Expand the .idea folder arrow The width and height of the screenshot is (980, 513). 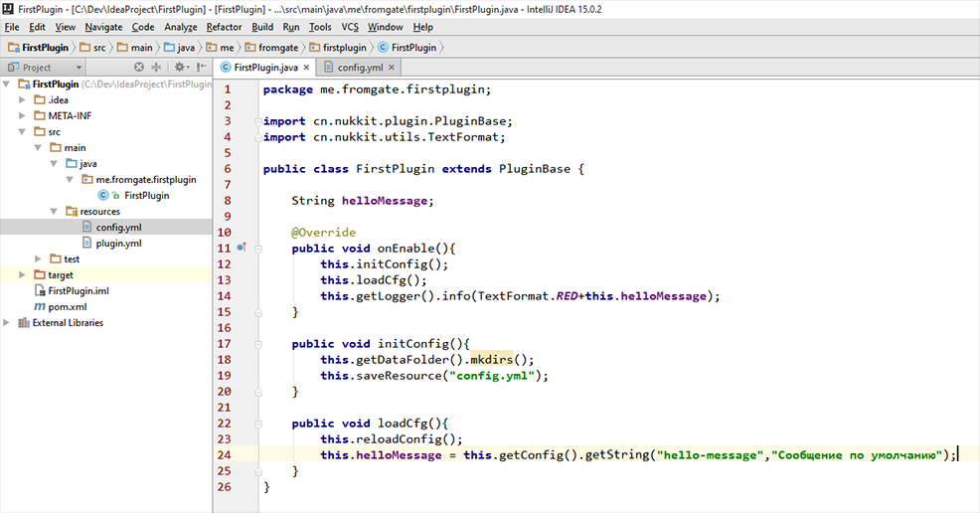point(23,100)
